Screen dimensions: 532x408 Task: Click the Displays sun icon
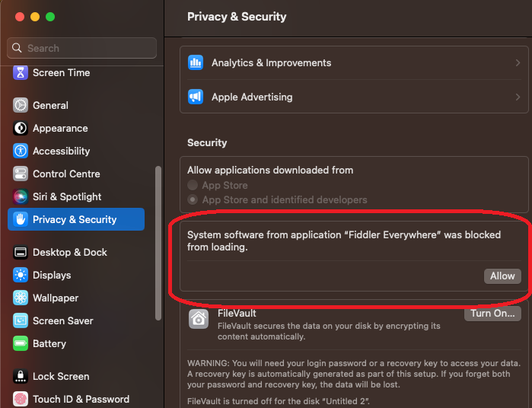click(21, 276)
